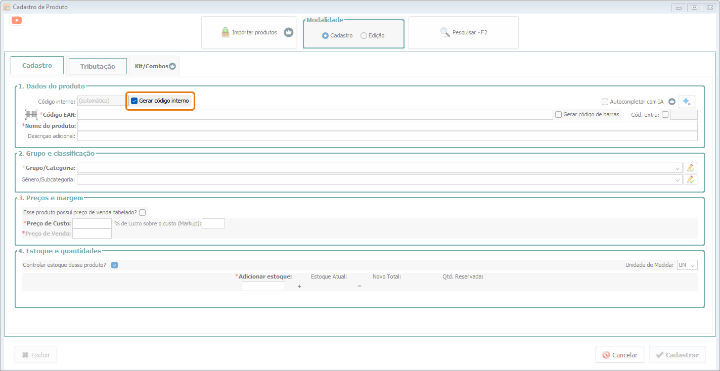720x371 pixels.
Task: Enable Autocompletar com IA checkbox
Action: click(x=605, y=101)
